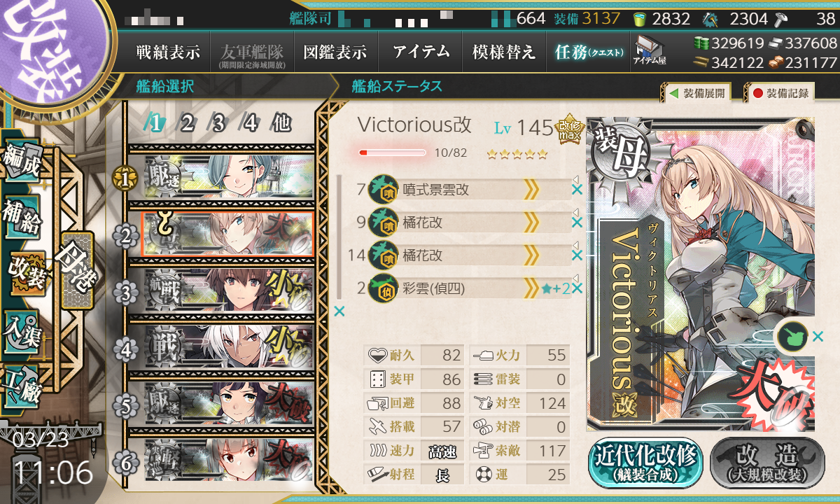
Task: Click the 噴式景雲改 jet aircraft icon
Action: point(381,190)
